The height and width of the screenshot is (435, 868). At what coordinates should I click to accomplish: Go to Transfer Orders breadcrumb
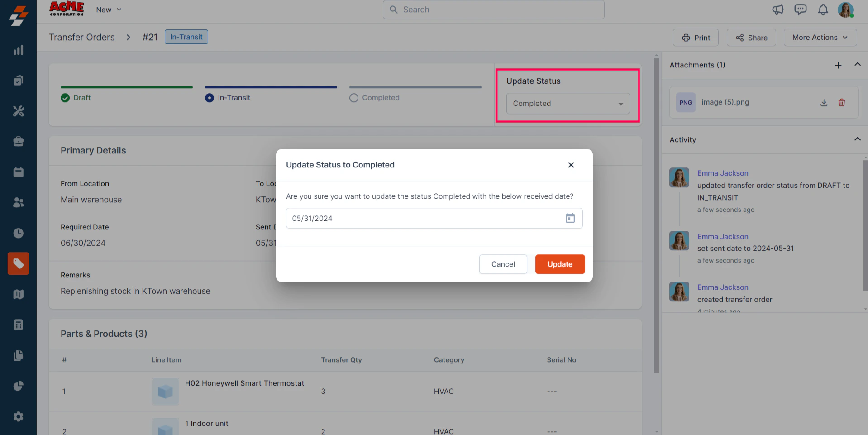[x=82, y=37]
